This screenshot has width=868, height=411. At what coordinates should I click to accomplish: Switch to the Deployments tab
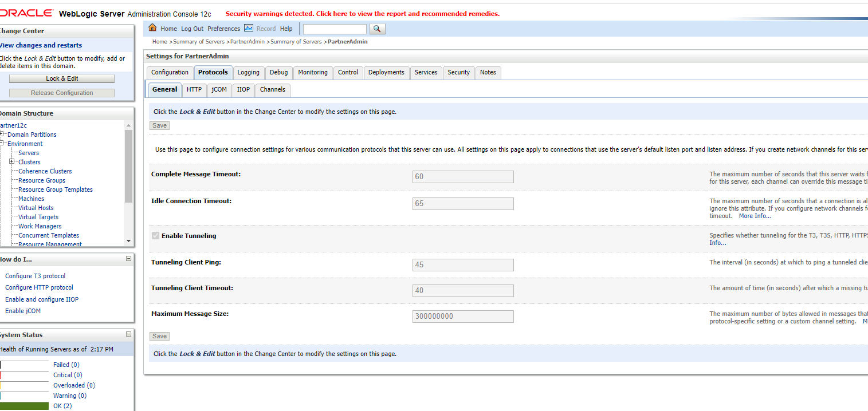click(386, 73)
